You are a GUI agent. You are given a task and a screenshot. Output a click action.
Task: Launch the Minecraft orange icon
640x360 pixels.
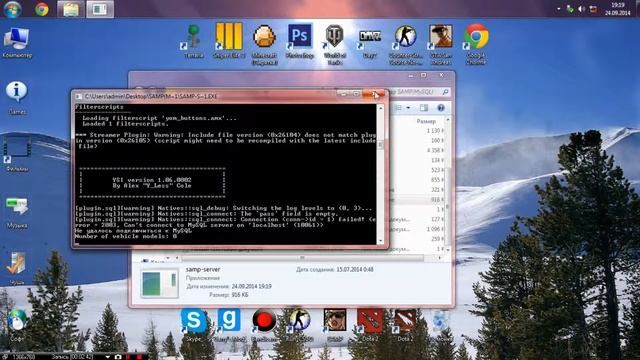pyautogui.click(x=264, y=44)
